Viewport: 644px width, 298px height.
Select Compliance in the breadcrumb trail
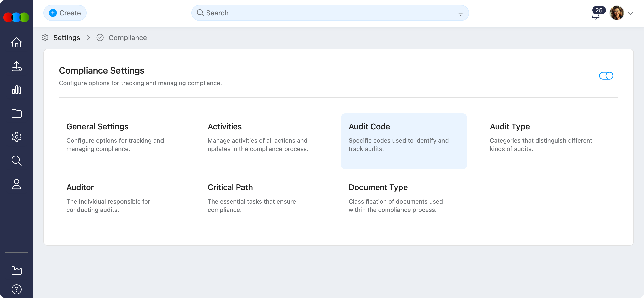tap(127, 38)
